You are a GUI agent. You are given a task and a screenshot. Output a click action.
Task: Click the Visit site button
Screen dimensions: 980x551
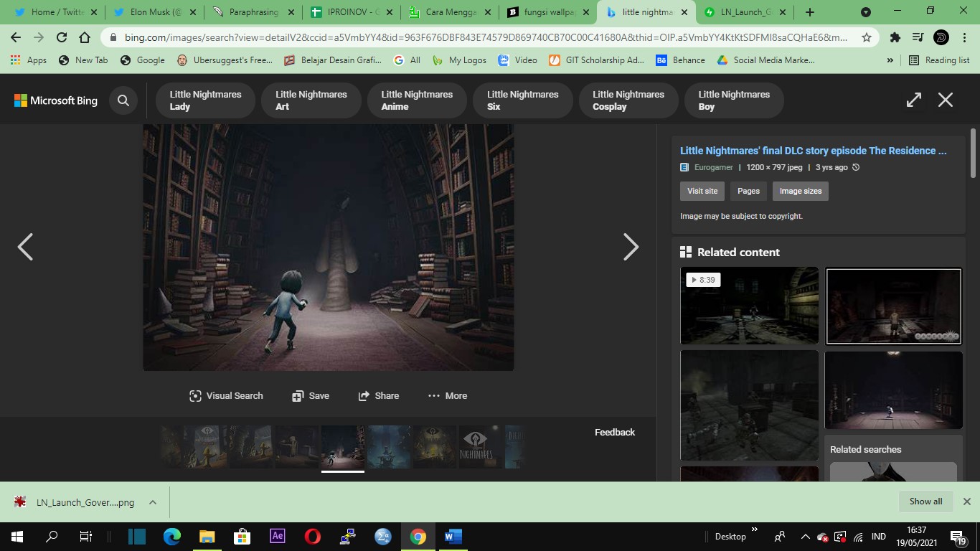[702, 191]
